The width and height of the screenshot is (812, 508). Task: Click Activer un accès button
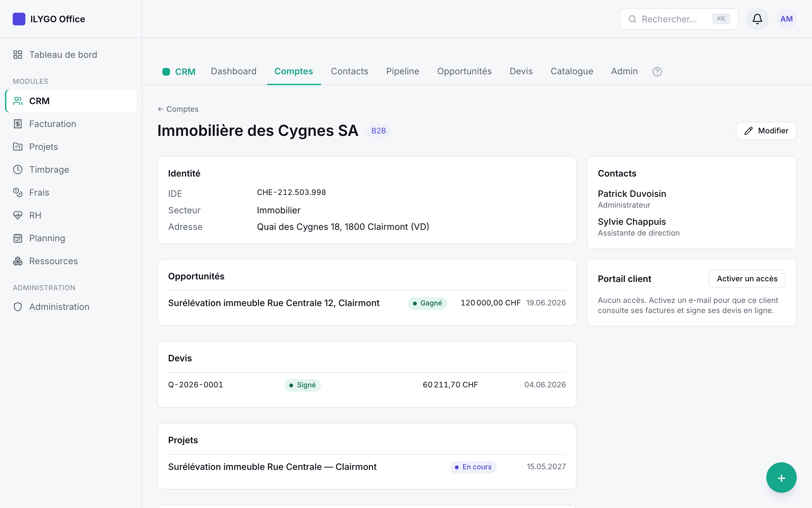[x=747, y=278]
